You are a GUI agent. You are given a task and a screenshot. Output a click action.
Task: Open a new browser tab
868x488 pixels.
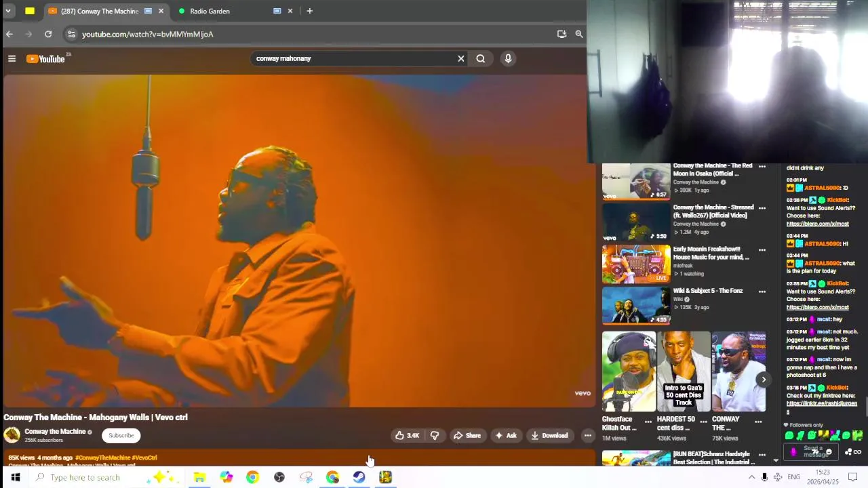(309, 11)
